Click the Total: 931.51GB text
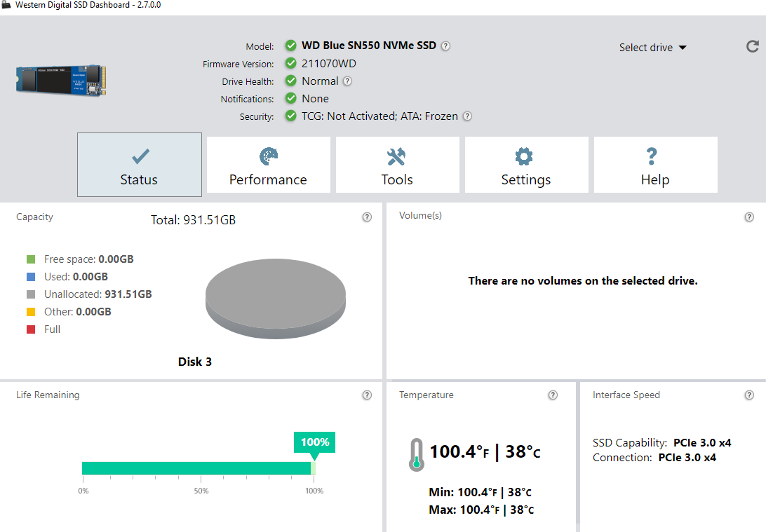Image resolution: width=766 pixels, height=532 pixels. [x=193, y=220]
